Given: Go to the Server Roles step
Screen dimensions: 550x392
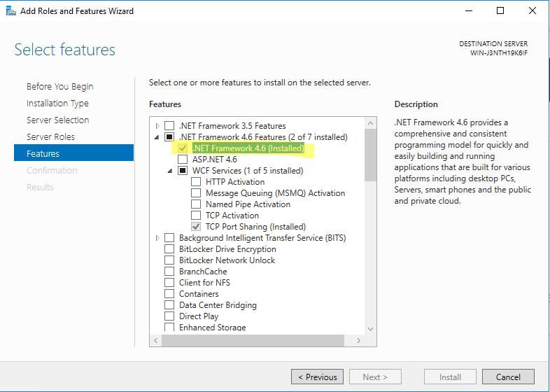Looking at the screenshot, I should [50, 137].
